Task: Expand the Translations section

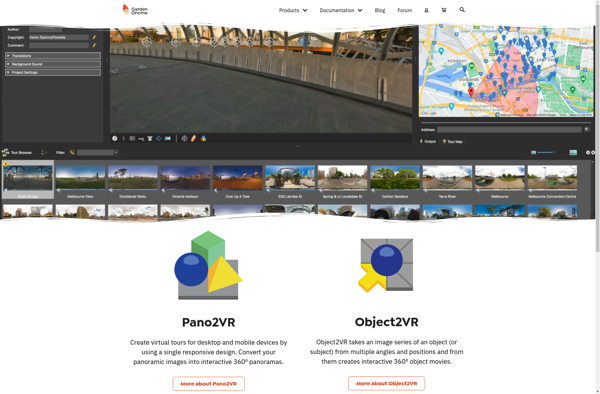Action: pyautogui.click(x=53, y=56)
